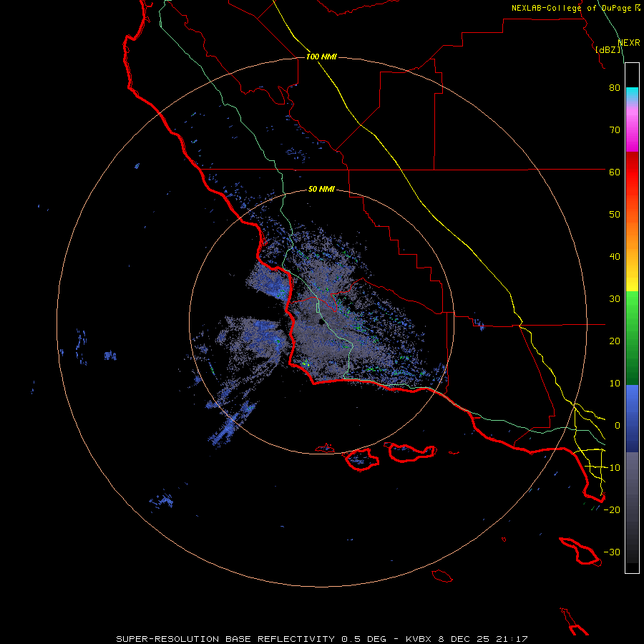Click the 50 value on the dBZ scale
The height and width of the screenshot is (644, 644).
[x=615, y=215]
